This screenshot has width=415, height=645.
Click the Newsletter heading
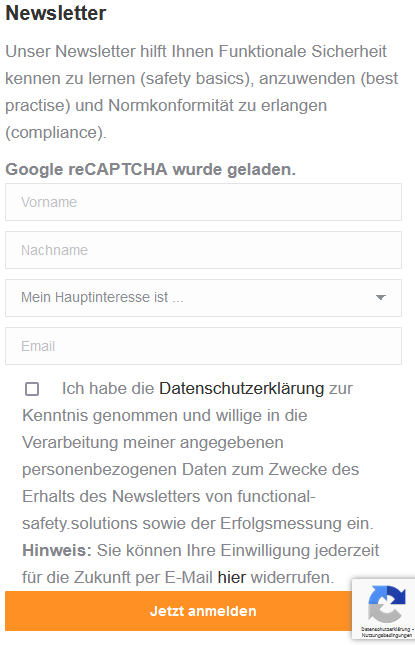(56, 13)
